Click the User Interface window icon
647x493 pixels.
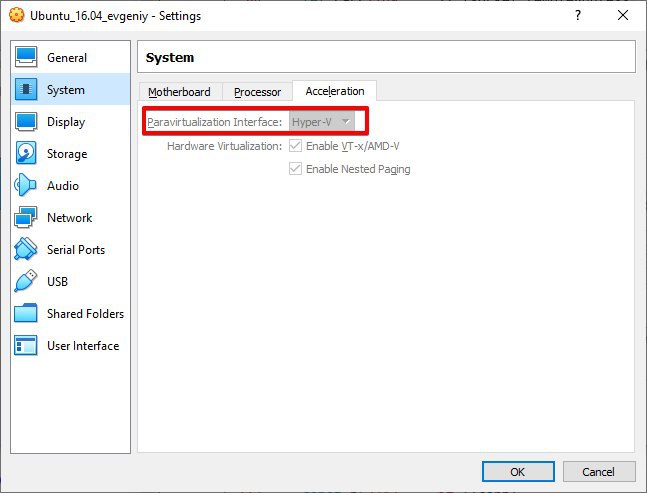click(x=26, y=345)
